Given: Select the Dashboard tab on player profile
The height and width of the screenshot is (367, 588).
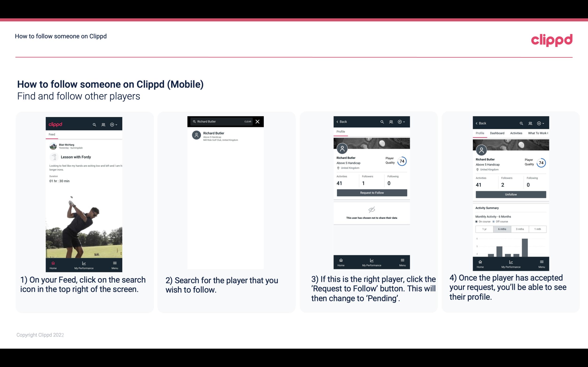Looking at the screenshot, I should click(x=497, y=133).
